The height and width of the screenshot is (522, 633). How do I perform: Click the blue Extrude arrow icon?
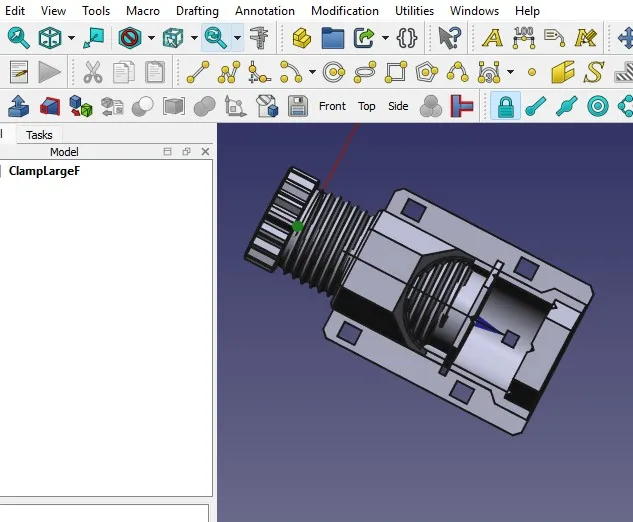[19, 107]
